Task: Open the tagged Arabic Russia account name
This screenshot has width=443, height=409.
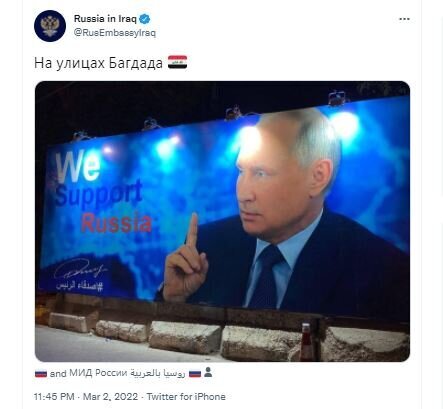Action: point(157,373)
